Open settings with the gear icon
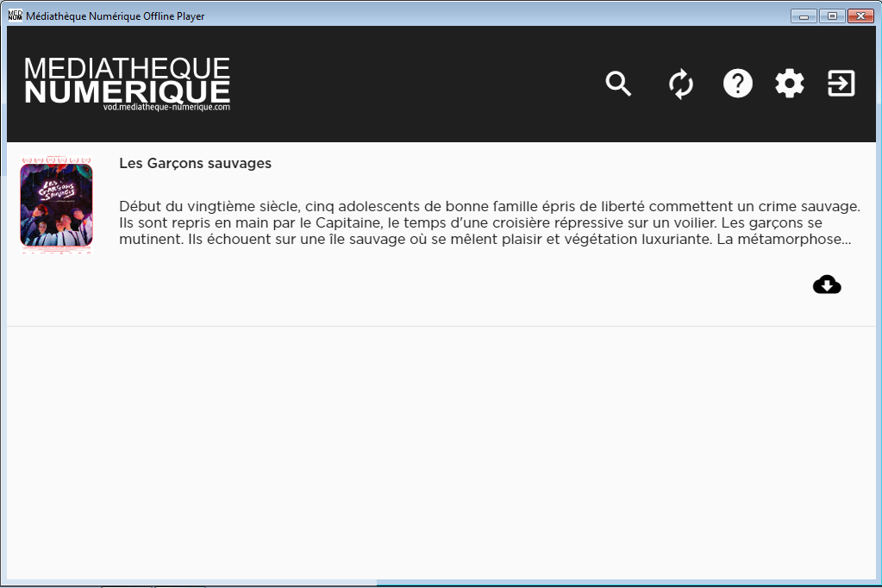882x588 pixels. 789,84
